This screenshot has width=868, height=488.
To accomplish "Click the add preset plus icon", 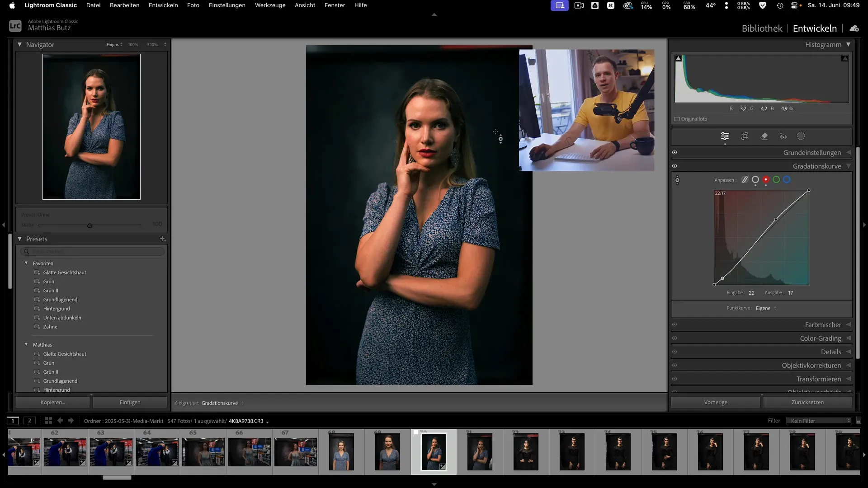I will click(x=162, y=239).
